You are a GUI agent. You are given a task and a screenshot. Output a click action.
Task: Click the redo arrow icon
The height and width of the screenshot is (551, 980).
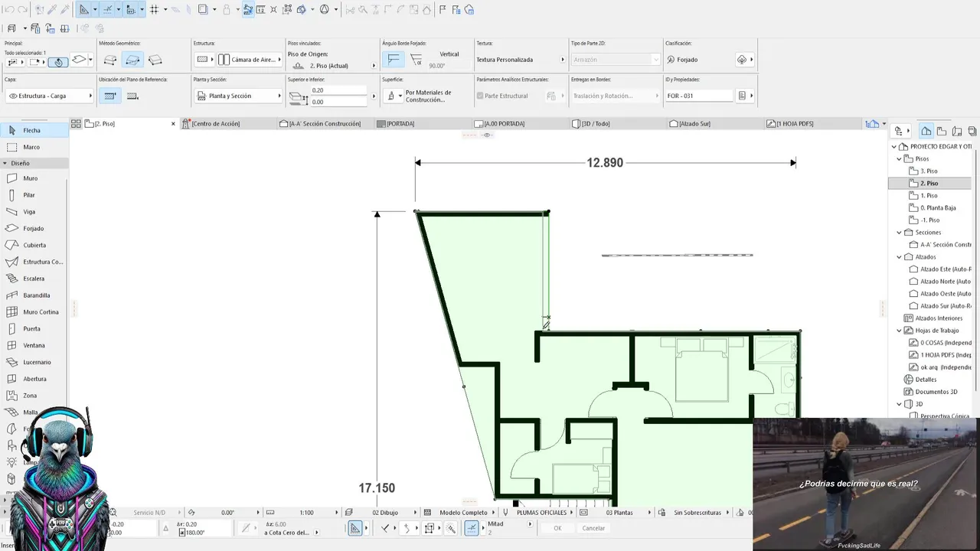[22, 10]
